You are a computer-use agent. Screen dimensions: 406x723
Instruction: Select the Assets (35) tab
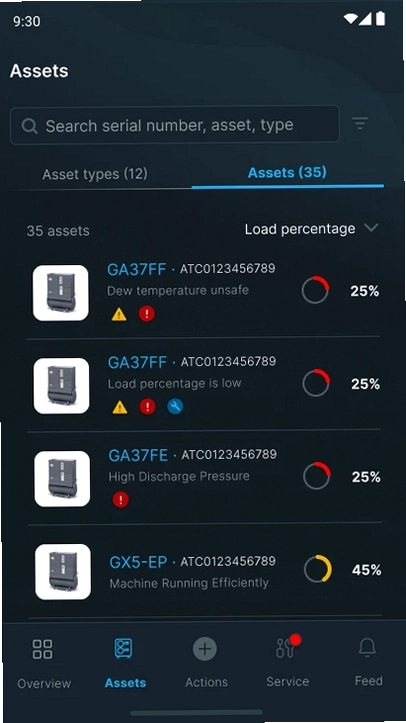(287, 172)
